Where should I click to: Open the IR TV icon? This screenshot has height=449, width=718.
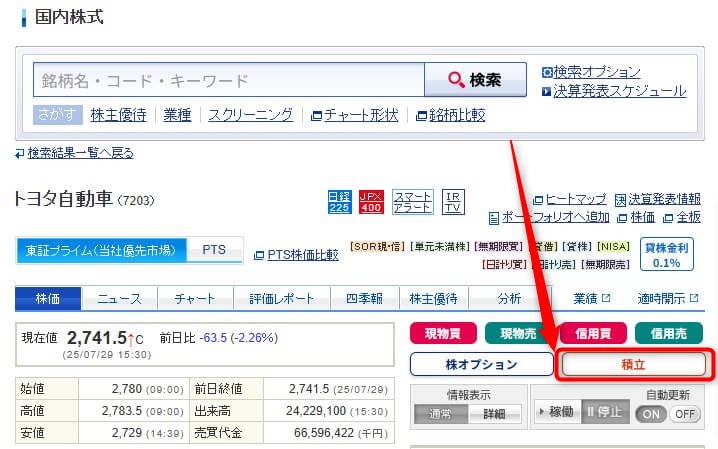click(x=453, y=202)
